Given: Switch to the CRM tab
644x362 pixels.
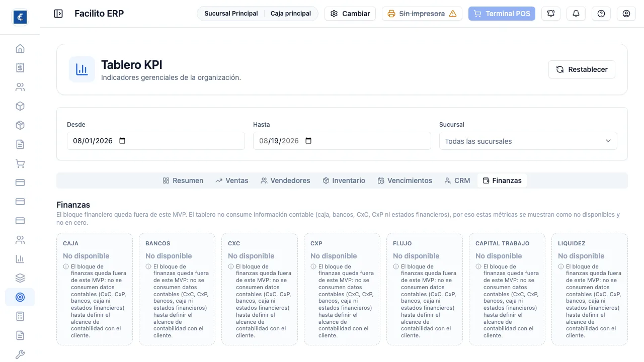Looking at the screenshot, I should (x=457, y=180).
